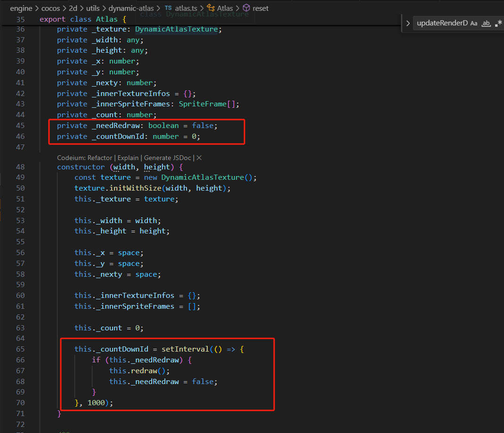The image size is (504, 433).
Task: Select the reset breadcrumb symbol
Action: point(260,8)
